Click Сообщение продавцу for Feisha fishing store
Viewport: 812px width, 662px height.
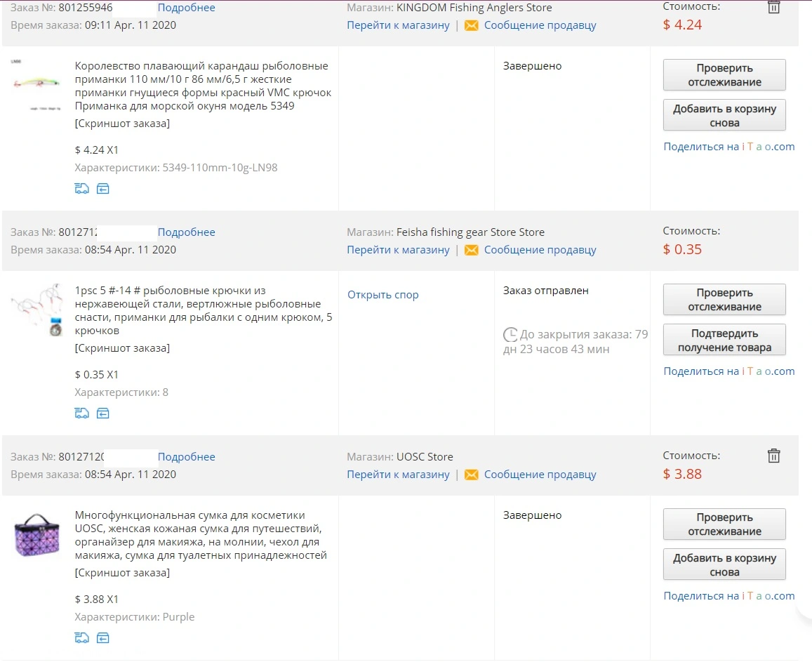click(x=540, y=250)
